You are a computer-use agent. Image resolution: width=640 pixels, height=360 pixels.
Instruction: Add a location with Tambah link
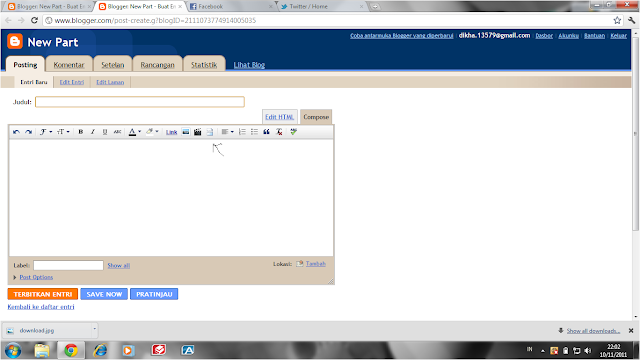click(316, 264)
